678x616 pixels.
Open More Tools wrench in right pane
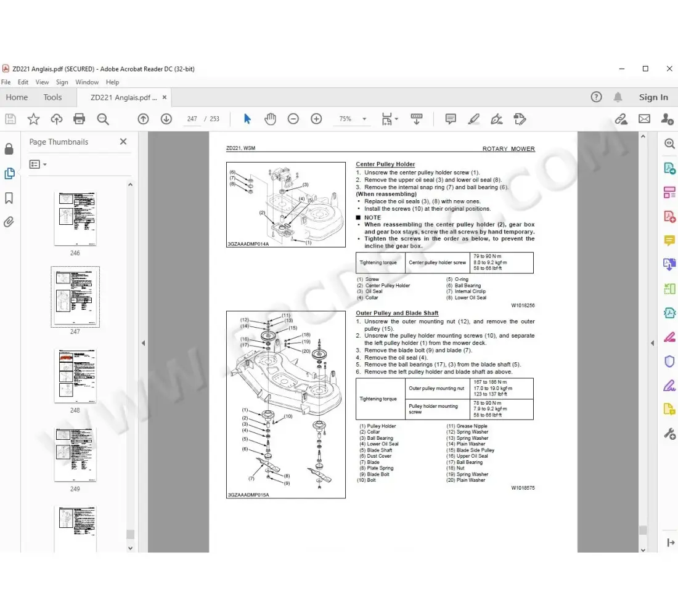(669, 434)
